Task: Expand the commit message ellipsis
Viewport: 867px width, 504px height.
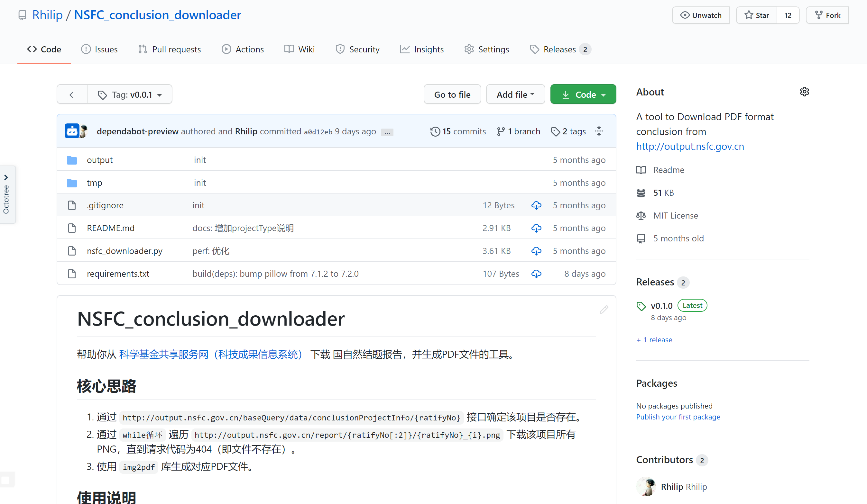Action: click(387, 132)
